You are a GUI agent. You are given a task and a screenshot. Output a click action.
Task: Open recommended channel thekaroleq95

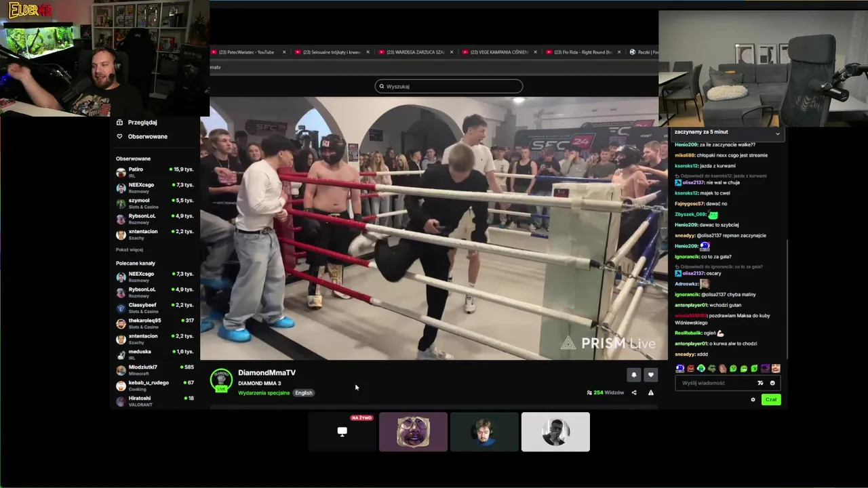tap(155, 323)
